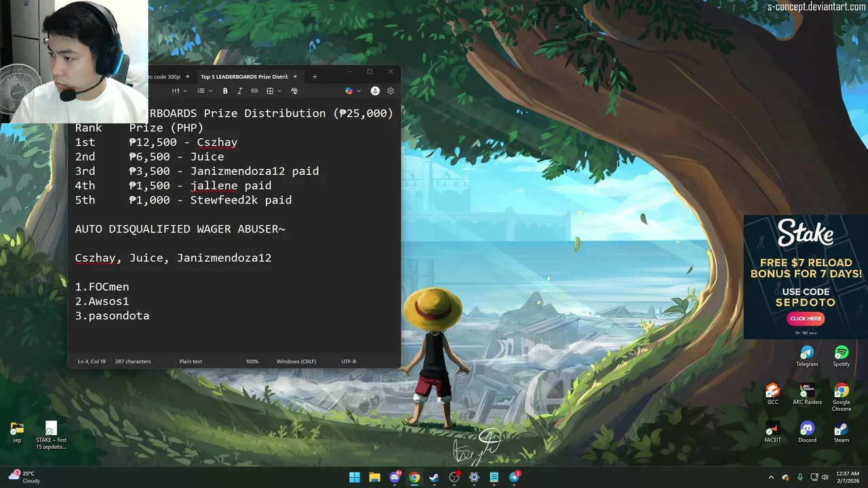Open File Explorer from the taskbar
The image size is (868, 488).
(374, 477)
